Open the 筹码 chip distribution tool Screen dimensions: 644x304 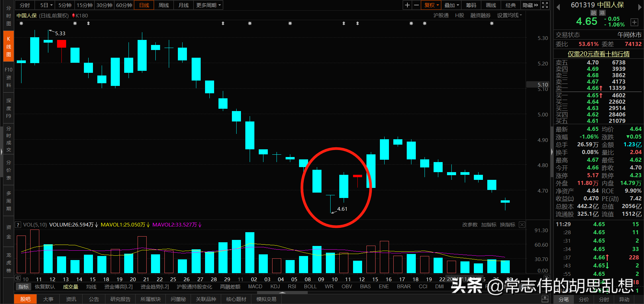coord(471,5)
